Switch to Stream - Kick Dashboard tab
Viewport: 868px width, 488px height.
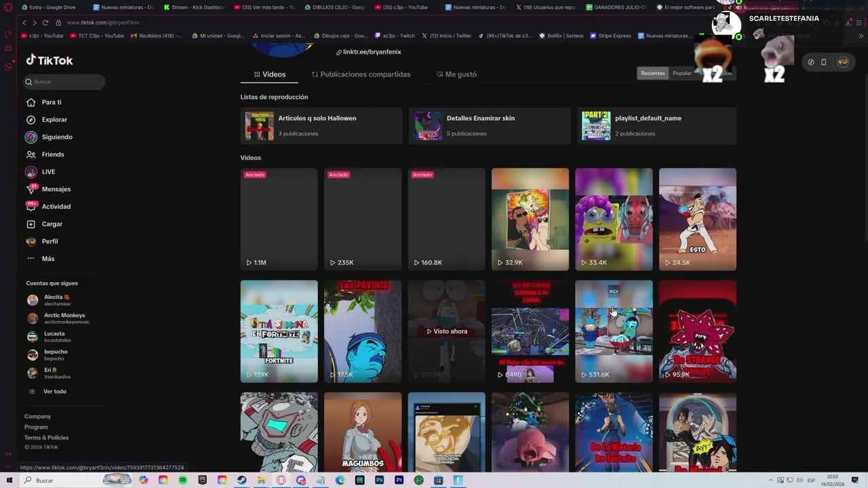point(193,7)
